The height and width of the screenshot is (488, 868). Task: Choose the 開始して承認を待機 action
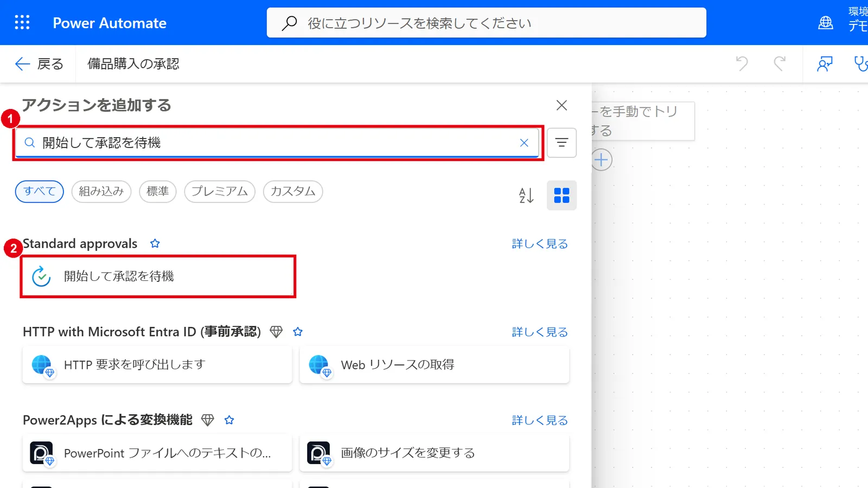(158, 277)
